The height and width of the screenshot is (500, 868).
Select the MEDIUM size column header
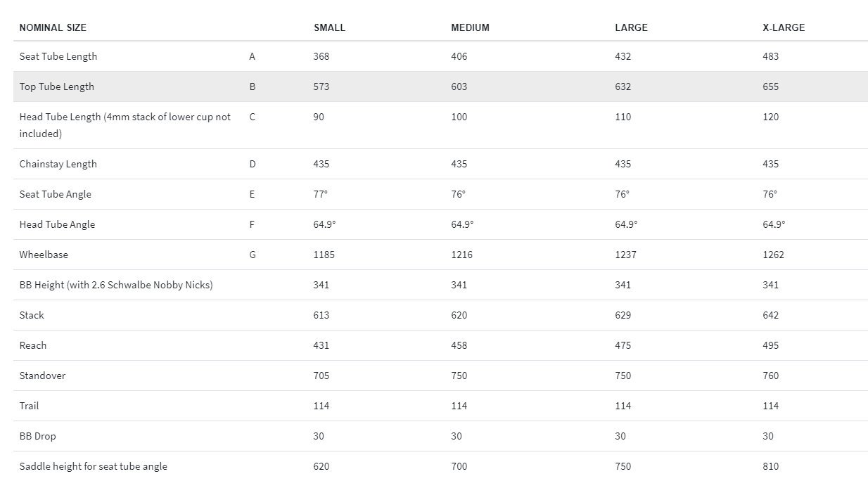[470, 27]
